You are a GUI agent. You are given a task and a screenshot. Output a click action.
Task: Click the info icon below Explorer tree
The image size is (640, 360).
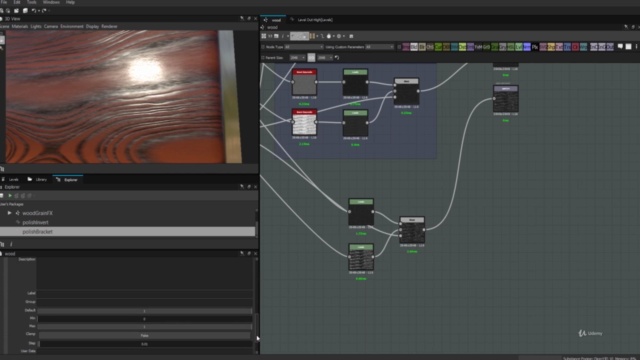point(11,244)
